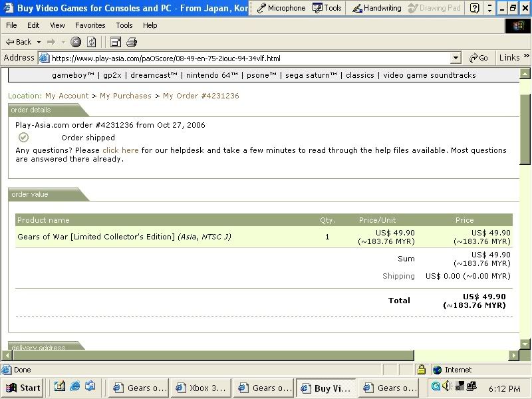Click the Back arrow in the toolbar
The image size is (532, 399).
click(11, 42)
